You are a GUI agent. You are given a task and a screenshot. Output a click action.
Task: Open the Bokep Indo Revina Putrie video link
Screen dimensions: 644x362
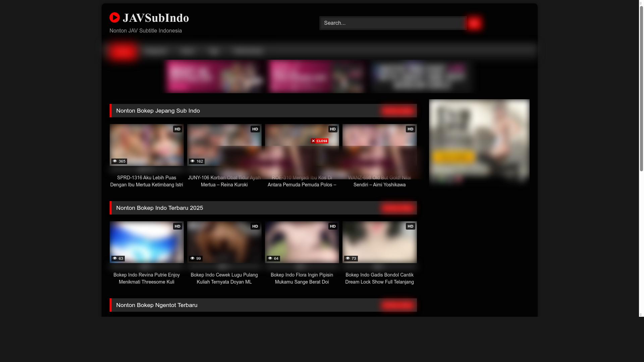pyautogui.click(x=147, y=278)
